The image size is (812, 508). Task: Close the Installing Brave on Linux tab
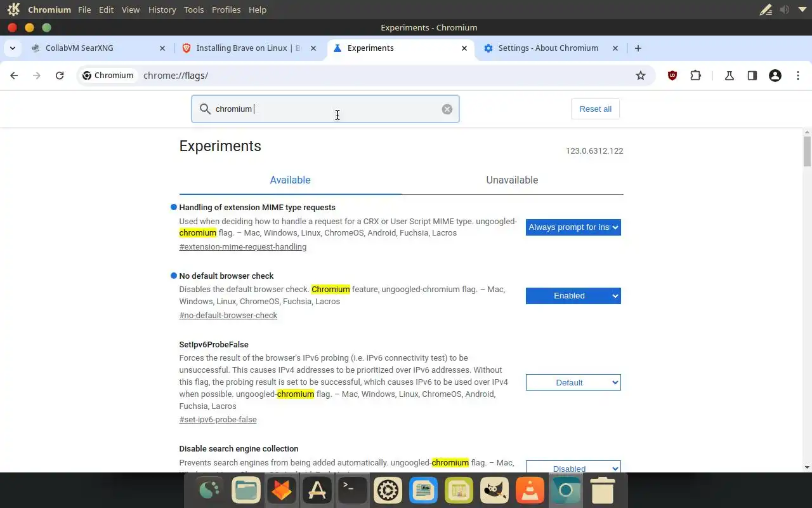tap(313, 48)
